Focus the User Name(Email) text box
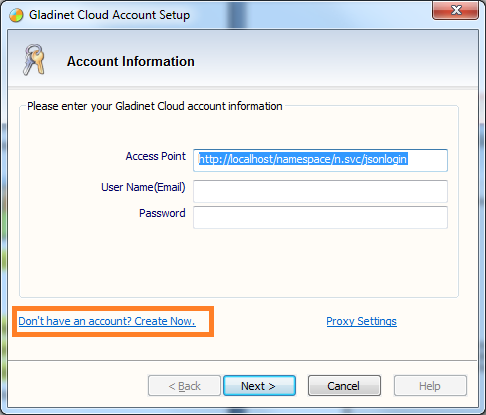Viewport: 486px width, 415px height. click(x=320, y=191)
